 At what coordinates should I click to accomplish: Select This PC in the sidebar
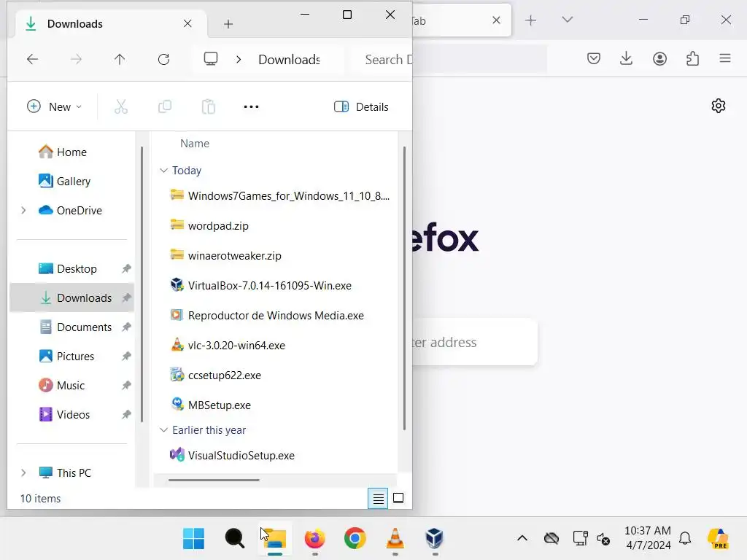tap(65, 472)
